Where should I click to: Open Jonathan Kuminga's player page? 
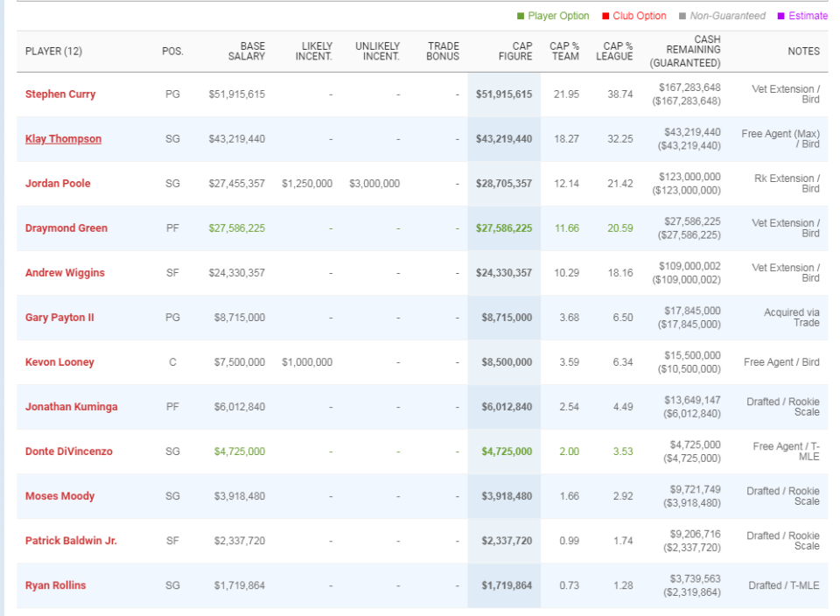click(71, 407)
